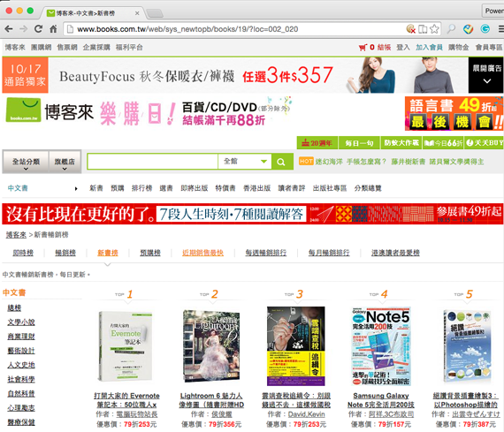This screenshot has height=432, width=504.
Task: Switch to the 每週暢銷排行 tab
Action: [x=266, y=253]
